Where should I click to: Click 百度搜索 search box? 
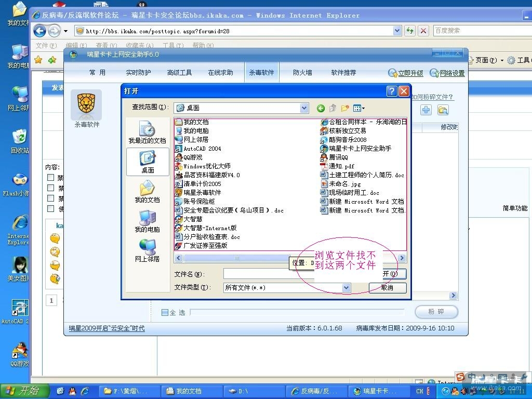[482, 31]
